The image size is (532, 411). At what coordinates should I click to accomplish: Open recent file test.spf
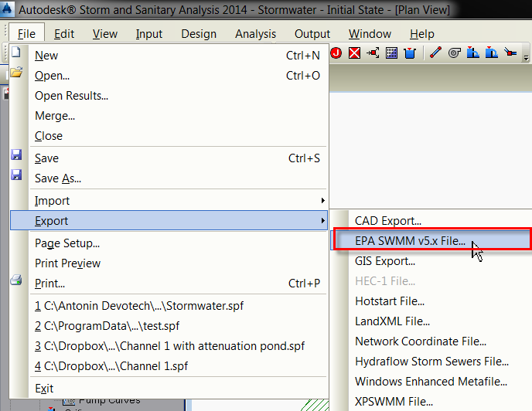pyautogui.click(x=169, y=326)
